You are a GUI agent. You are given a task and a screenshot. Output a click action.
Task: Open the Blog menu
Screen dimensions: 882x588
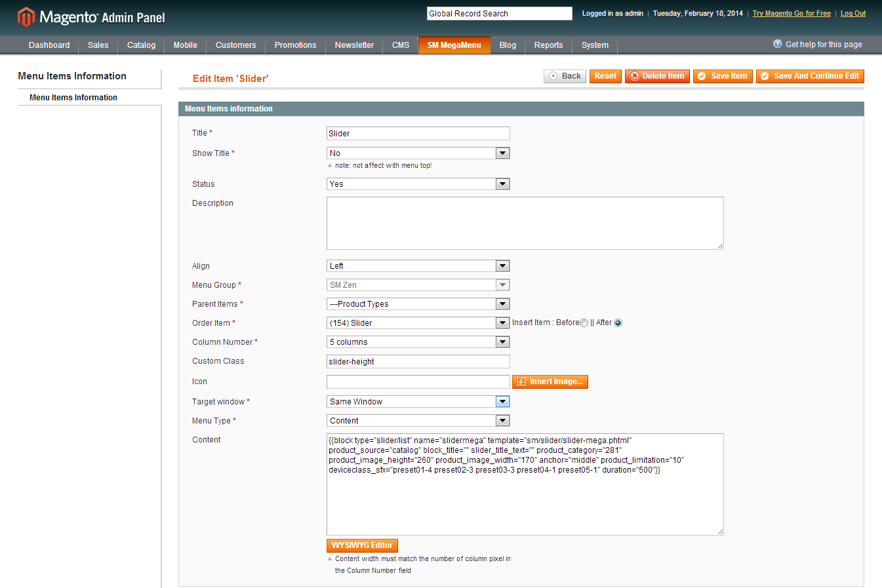click(508, 45)
